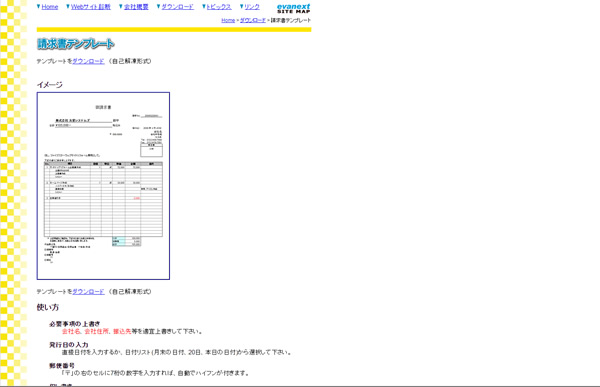Click the red 会社名 text
600x387 pixels.
pos(71,331)
